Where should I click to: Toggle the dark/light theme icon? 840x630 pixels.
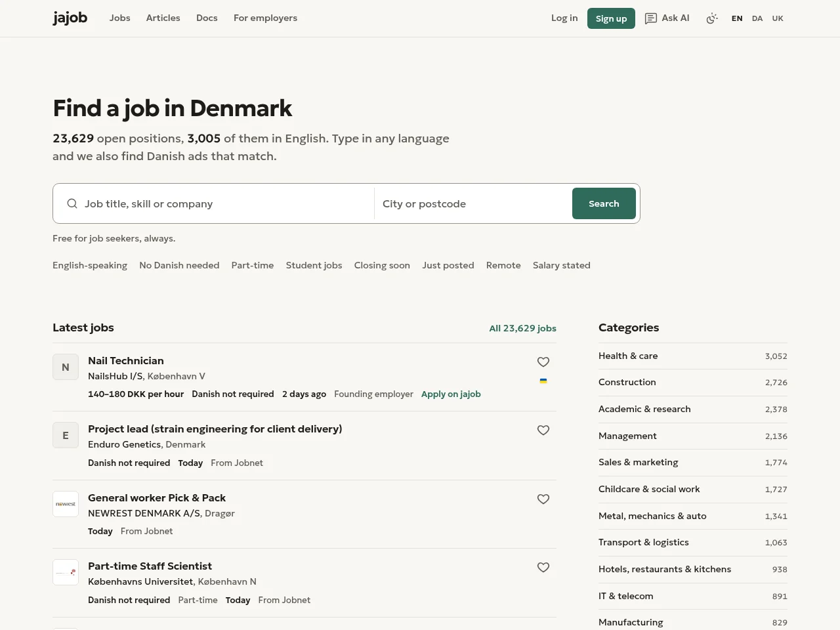tap(712, 18)
